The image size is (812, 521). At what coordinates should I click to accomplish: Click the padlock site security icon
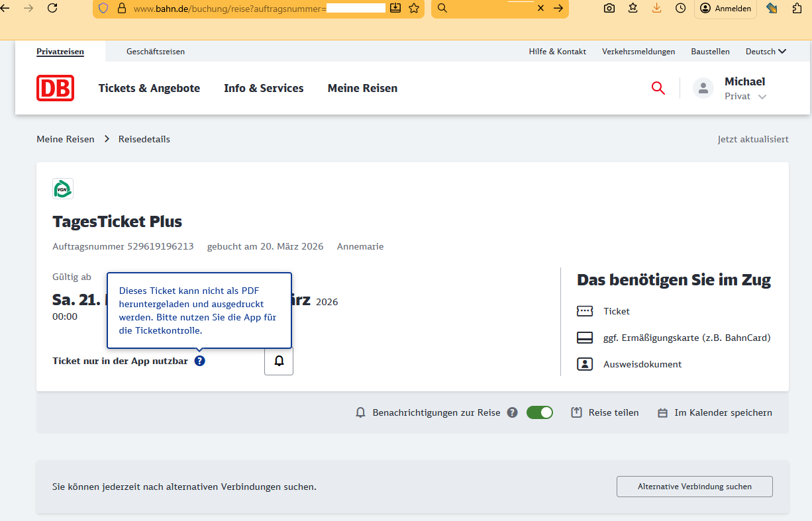tap(121, 8)
